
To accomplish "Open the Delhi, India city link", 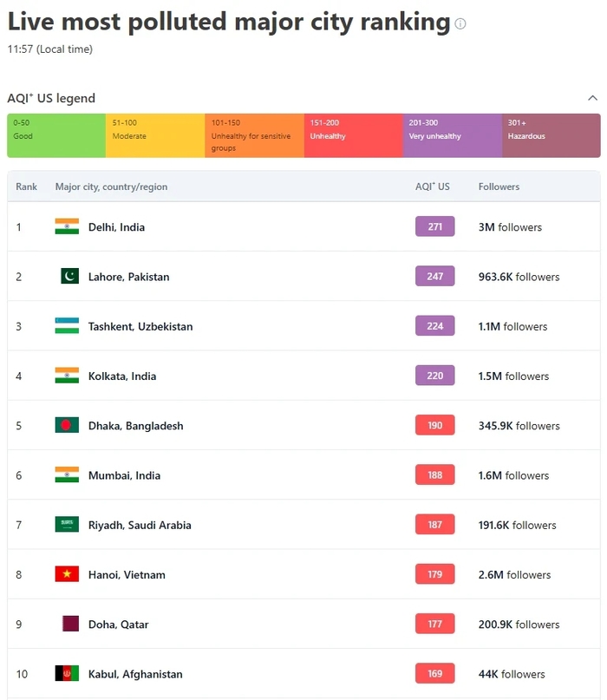I will click(116, 227).
